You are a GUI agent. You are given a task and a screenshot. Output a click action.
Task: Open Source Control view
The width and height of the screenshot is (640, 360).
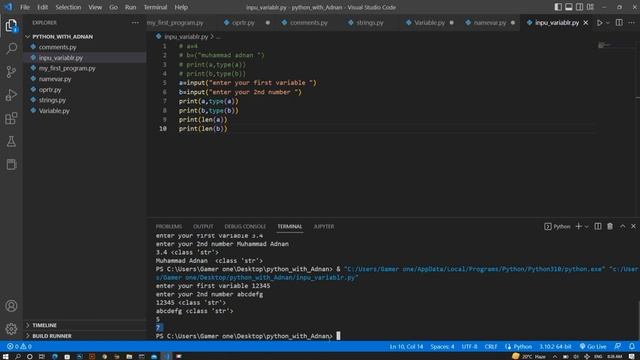click(11, 72)
